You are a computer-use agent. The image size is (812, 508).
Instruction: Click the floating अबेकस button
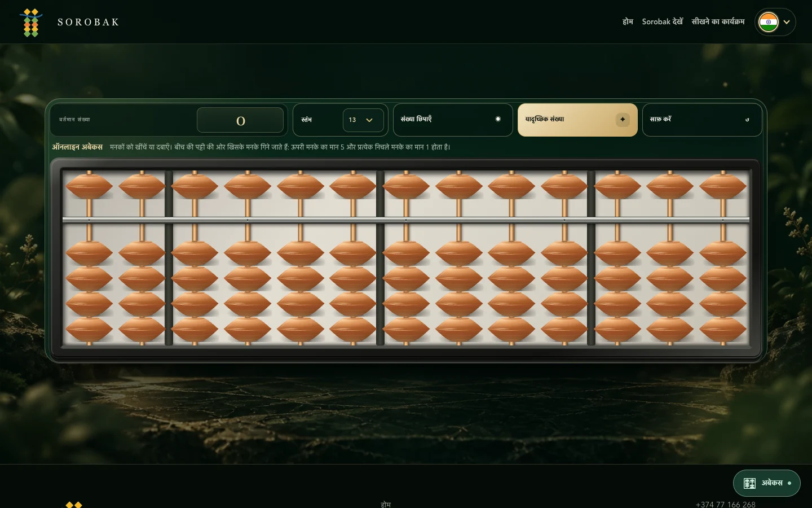766,483
